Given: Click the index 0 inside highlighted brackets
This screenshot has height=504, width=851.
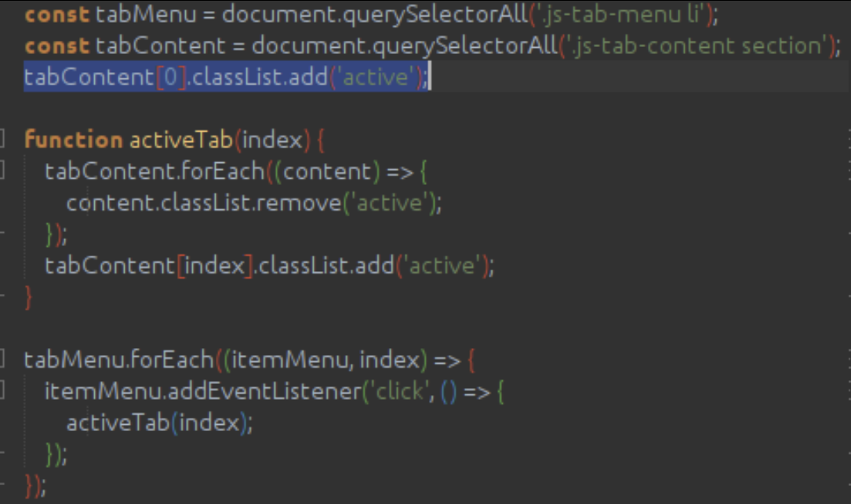Looking at the screenshot, I should [x=171, y=78].
